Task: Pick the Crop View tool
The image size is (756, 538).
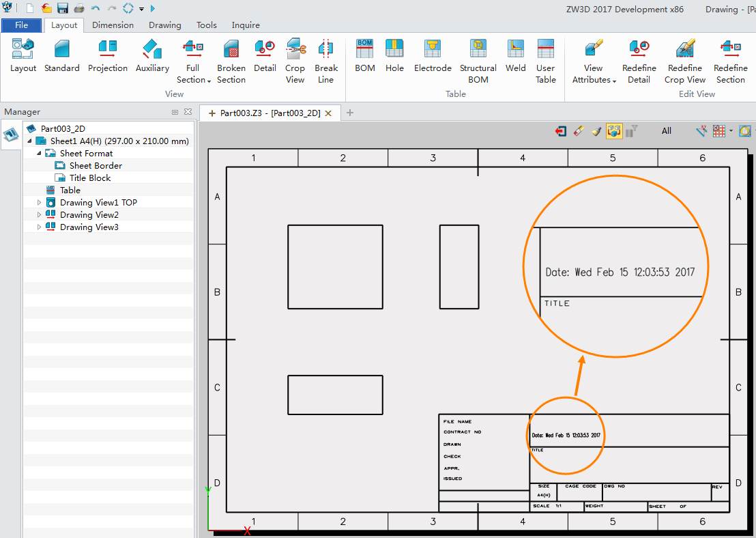Action: 295,49
